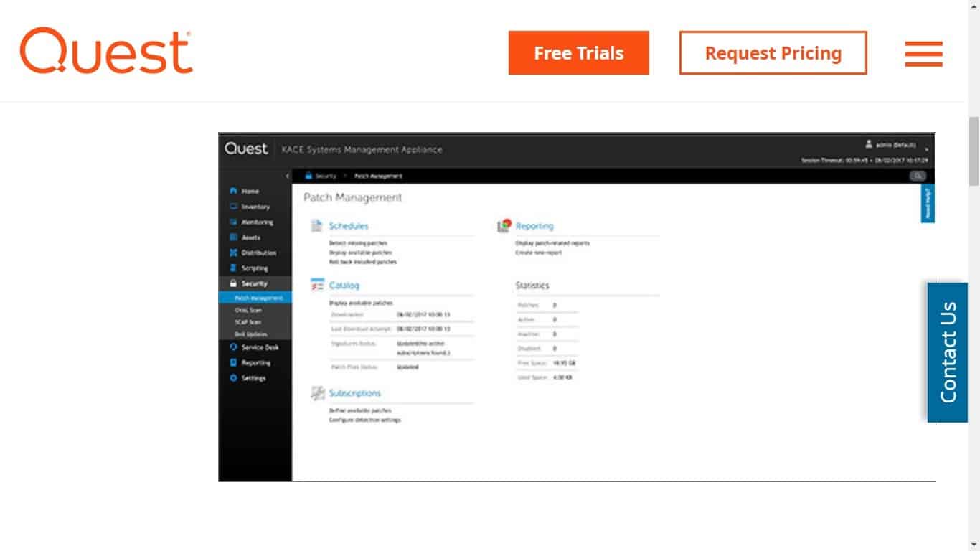
Task: Click the Reporting icon in sidebar
Action: pyautogui.click(x=233, y=363)
